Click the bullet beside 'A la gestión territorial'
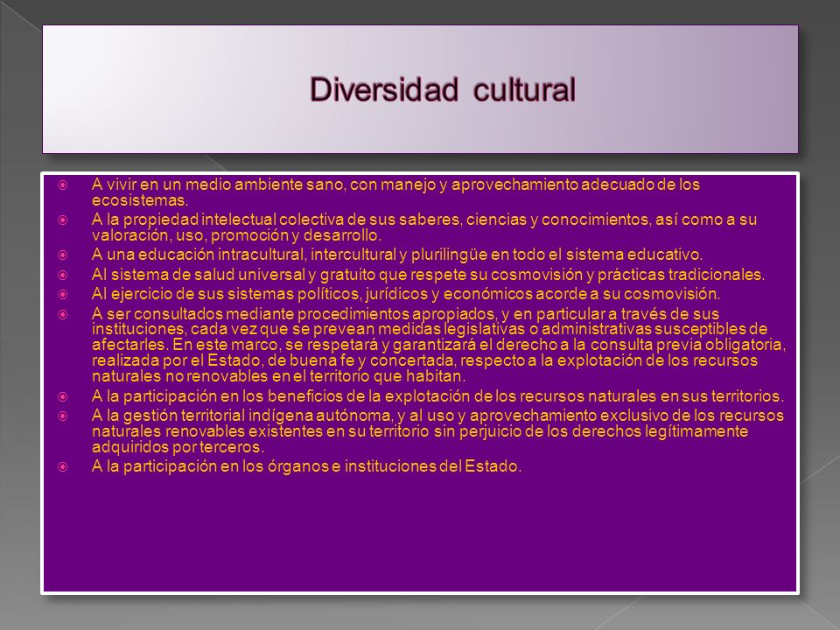This screenshot has width=840, height=630. click(x=63, y=416)
